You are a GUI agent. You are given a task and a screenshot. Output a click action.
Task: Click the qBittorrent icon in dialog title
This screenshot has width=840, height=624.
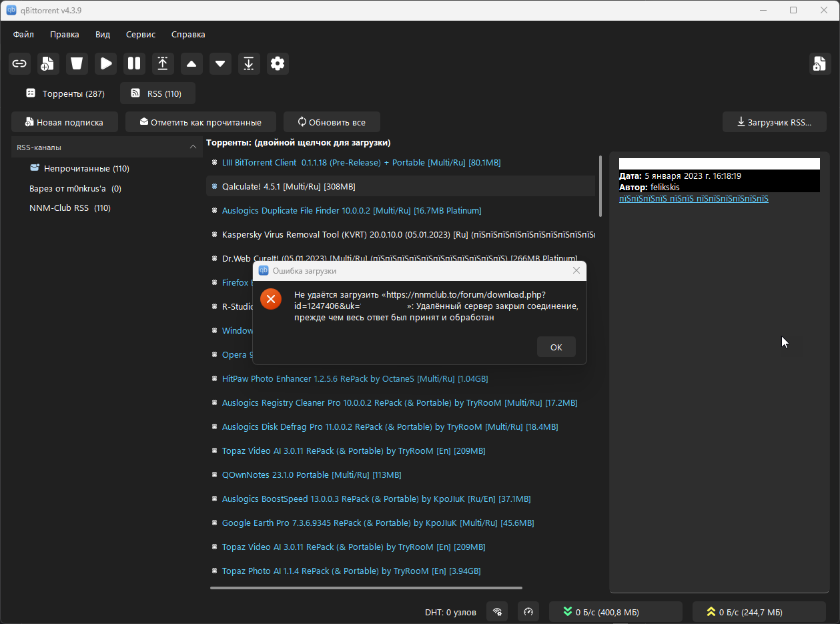(x=264, y=271)
